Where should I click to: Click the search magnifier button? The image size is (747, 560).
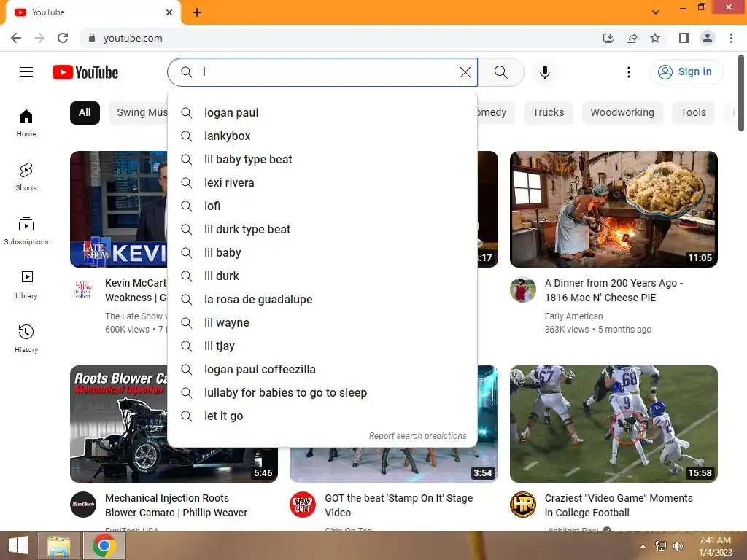coord(500,72)
